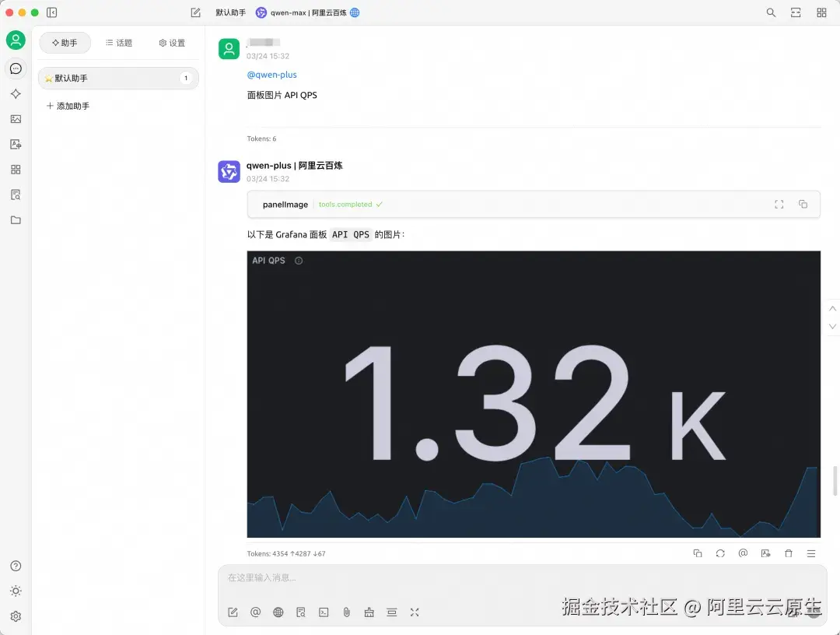Open search from the top right magnifier
The height and width of the screenshot is (635, 840).
(x=770, y=12)
